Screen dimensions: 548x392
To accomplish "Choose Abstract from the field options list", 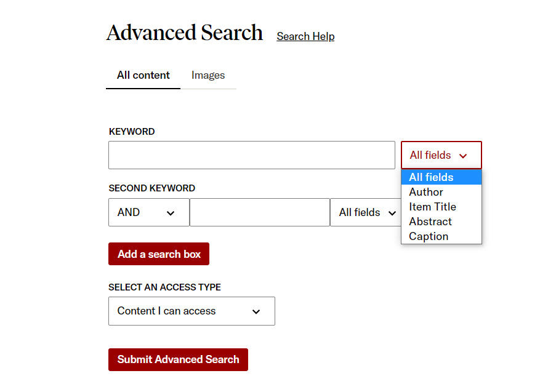I will pyautogui.click(x=430, y=221).
